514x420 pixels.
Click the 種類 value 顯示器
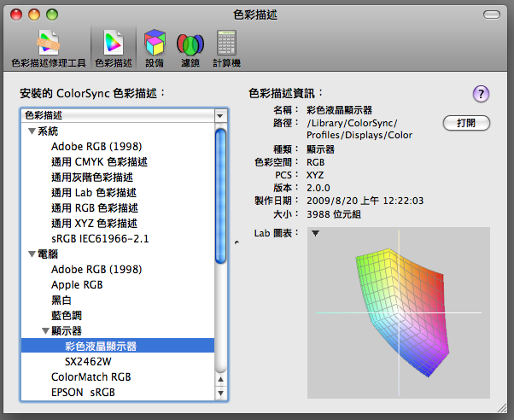coord(320,149)
